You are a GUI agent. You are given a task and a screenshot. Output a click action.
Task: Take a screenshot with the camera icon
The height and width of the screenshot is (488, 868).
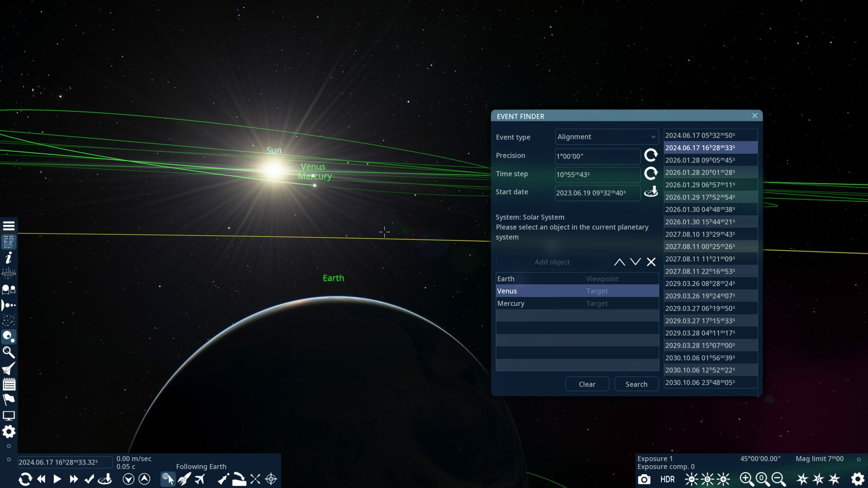point(645,479)
